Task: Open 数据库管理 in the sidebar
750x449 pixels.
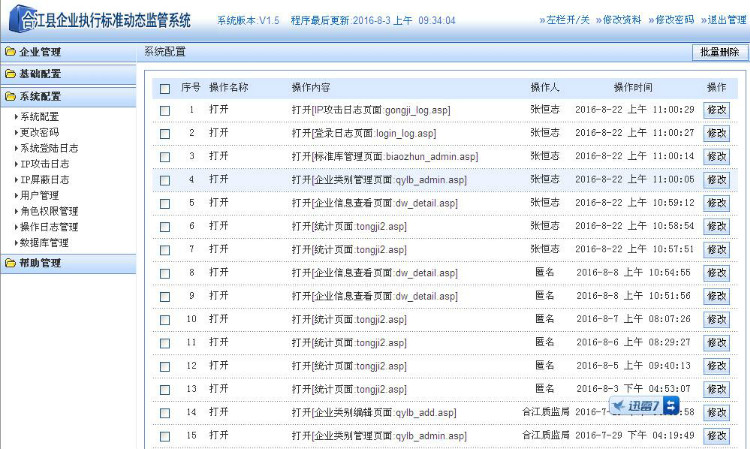Action: coord(44,243)
